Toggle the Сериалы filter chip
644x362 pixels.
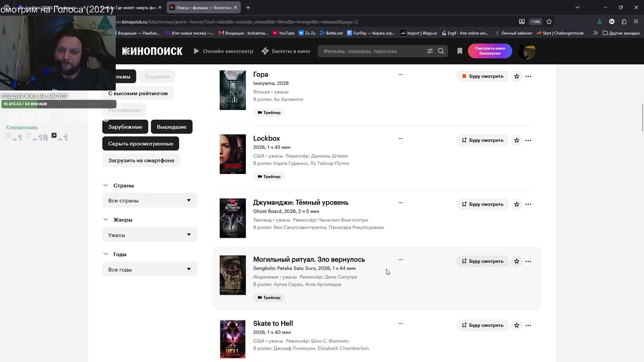[157, 76]
